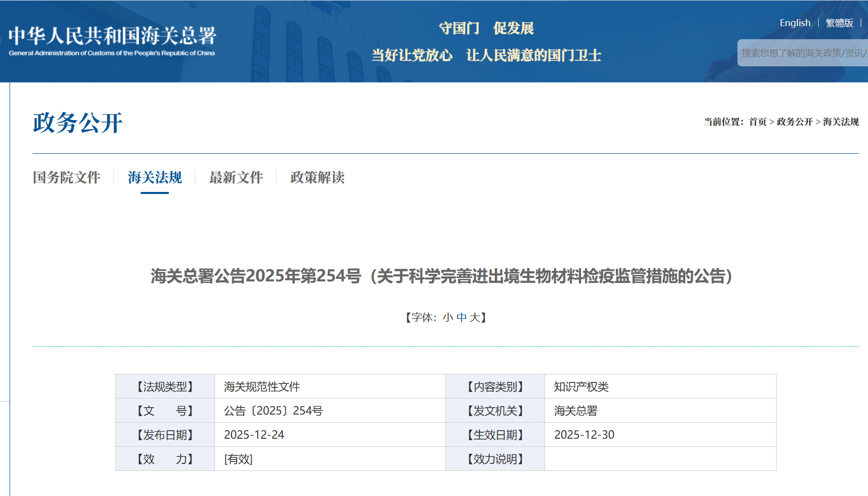Click the document number 公告〔2025〕254号
Screen dimensions: 868x496
(273, 411)
